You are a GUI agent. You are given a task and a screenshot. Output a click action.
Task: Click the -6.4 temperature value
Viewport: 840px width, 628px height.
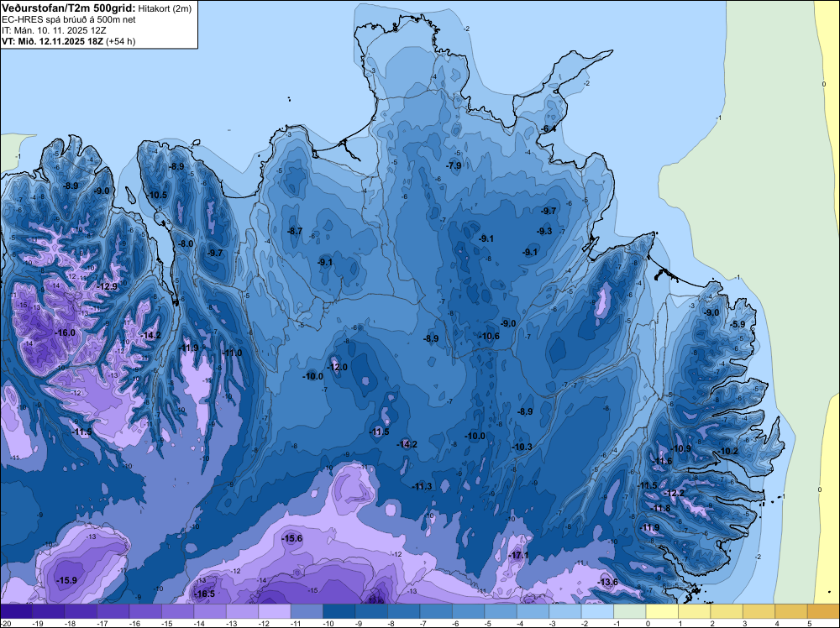(548, 129)
